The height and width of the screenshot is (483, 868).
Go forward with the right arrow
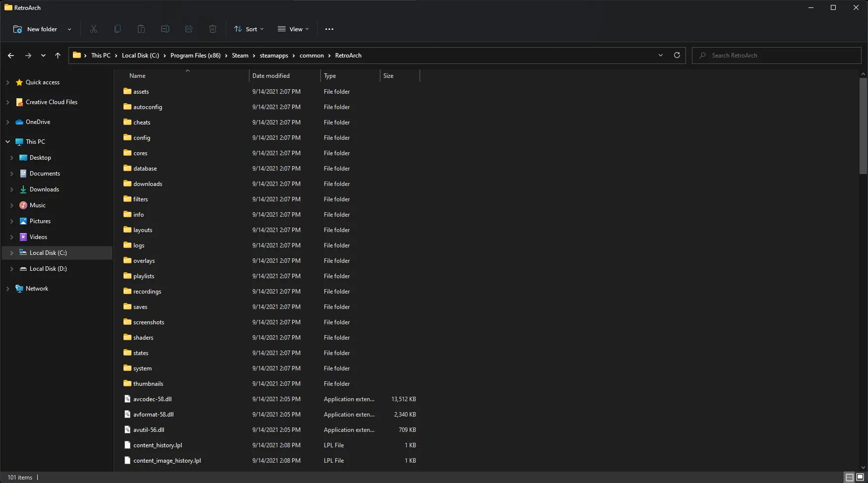coord(28,56)
